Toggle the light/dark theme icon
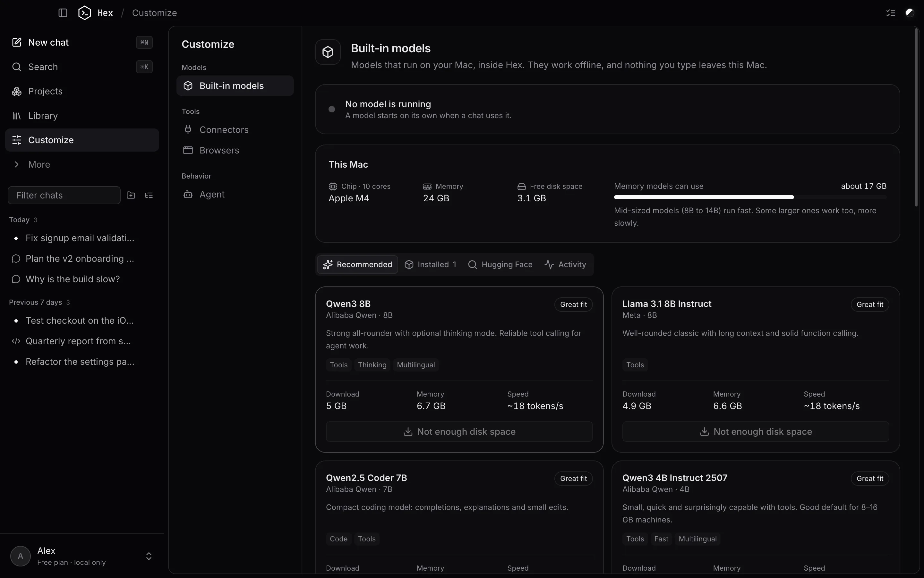This screenshot has width=924, height=578. (x=910, y=13)
